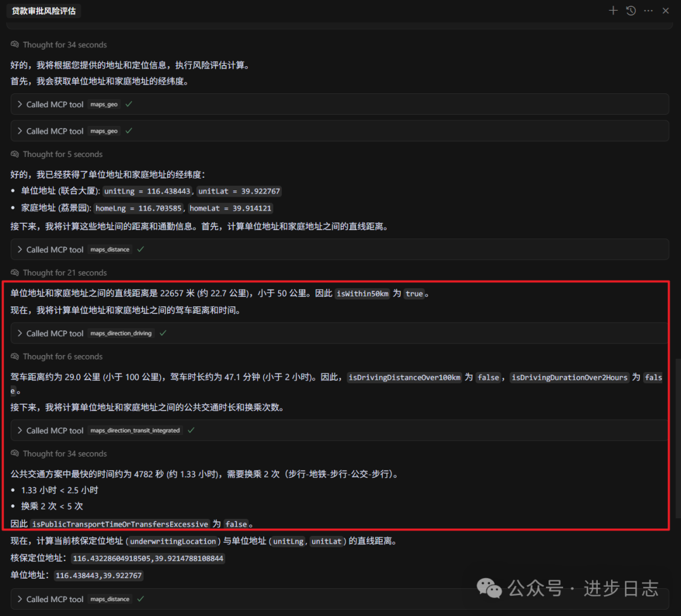Expand the last maps_distance tool call

340,599
